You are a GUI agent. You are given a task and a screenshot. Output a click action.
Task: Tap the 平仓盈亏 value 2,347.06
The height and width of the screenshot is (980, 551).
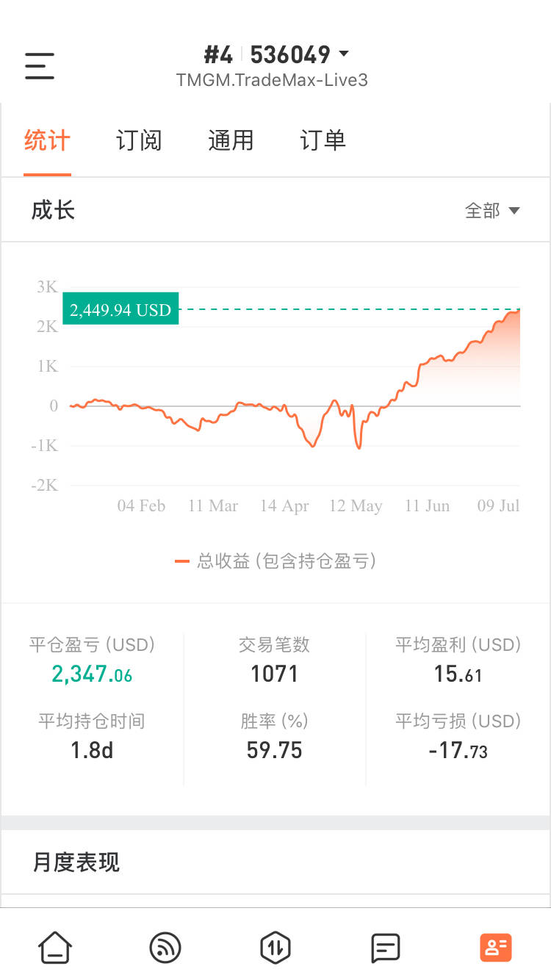point(92,674)
